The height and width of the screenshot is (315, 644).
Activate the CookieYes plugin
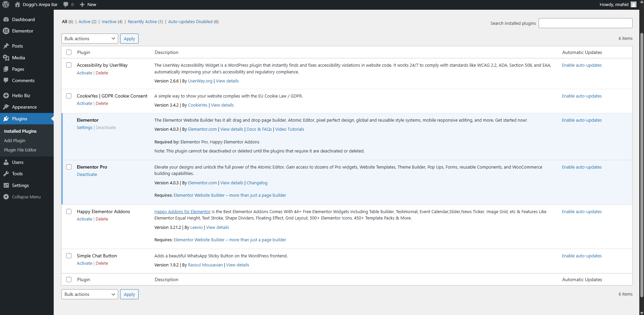coord(84,103)
